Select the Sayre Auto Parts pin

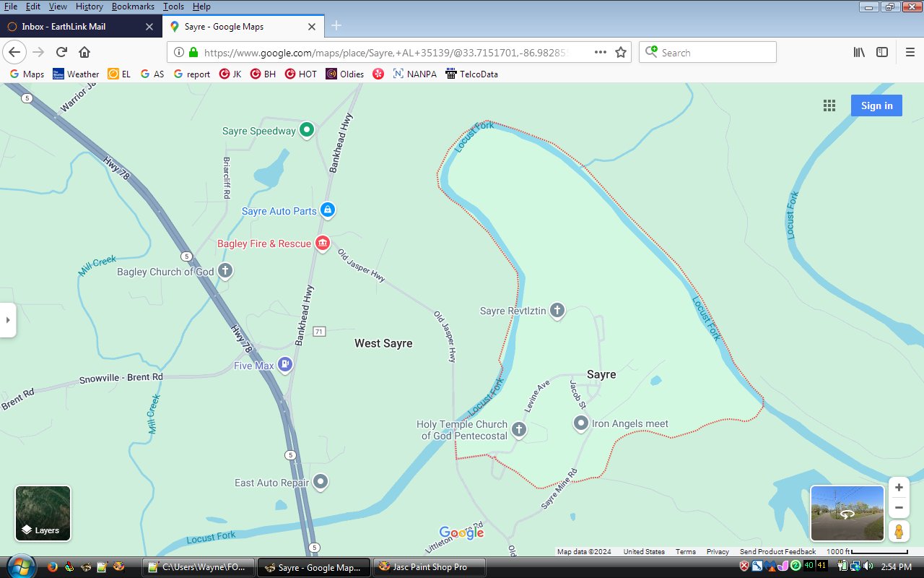pos(327,210)
